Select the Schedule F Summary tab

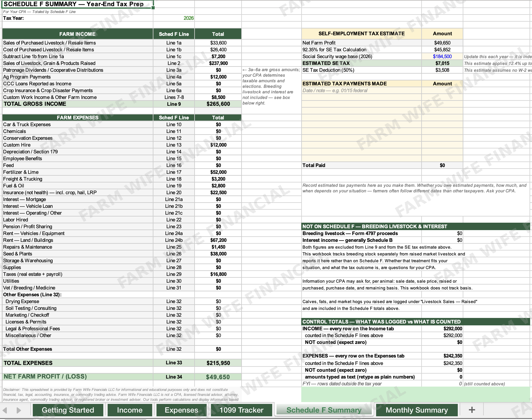click(324, 410)
